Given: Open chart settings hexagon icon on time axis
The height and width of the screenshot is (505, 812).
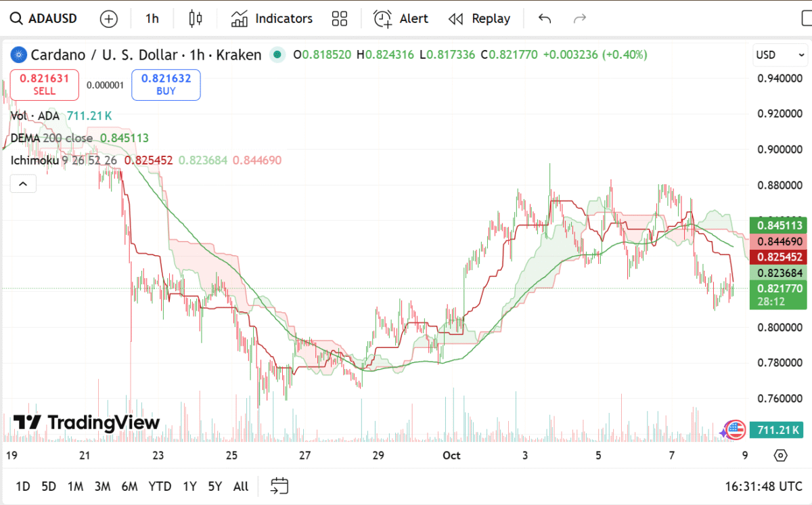Looking at the screenshot, I should 780,456.
